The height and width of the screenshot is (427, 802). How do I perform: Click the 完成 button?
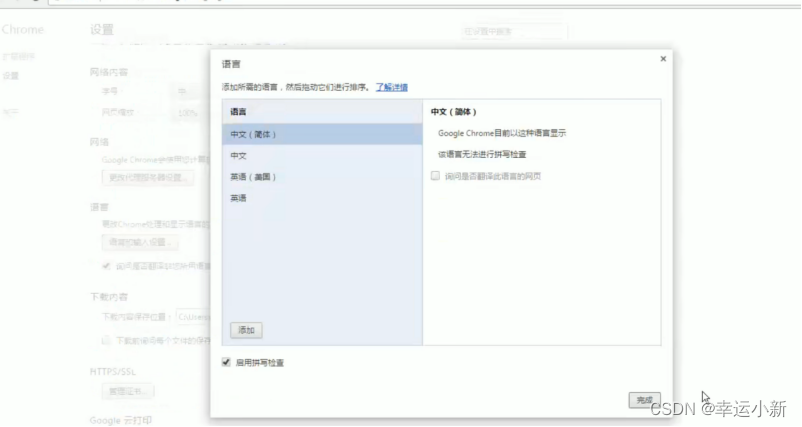click(x=644, y=400)
